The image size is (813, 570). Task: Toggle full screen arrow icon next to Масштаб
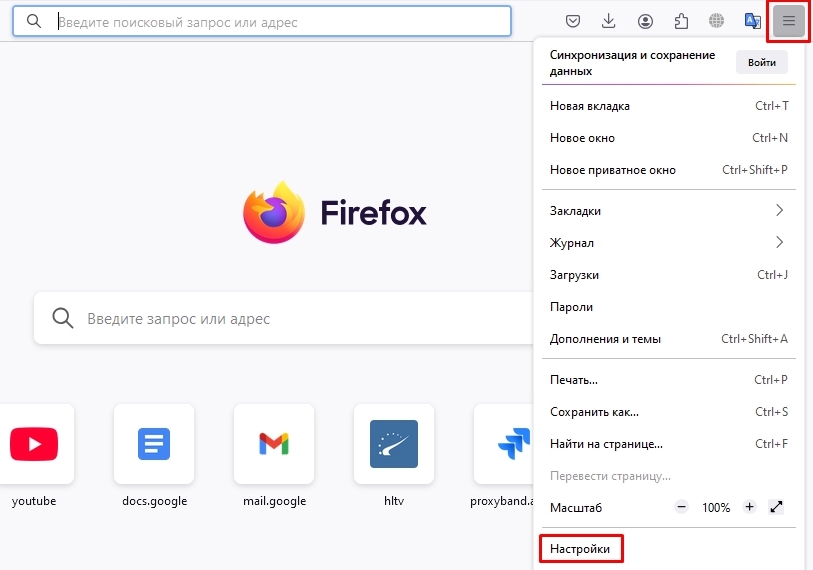(x=776, y=507)
